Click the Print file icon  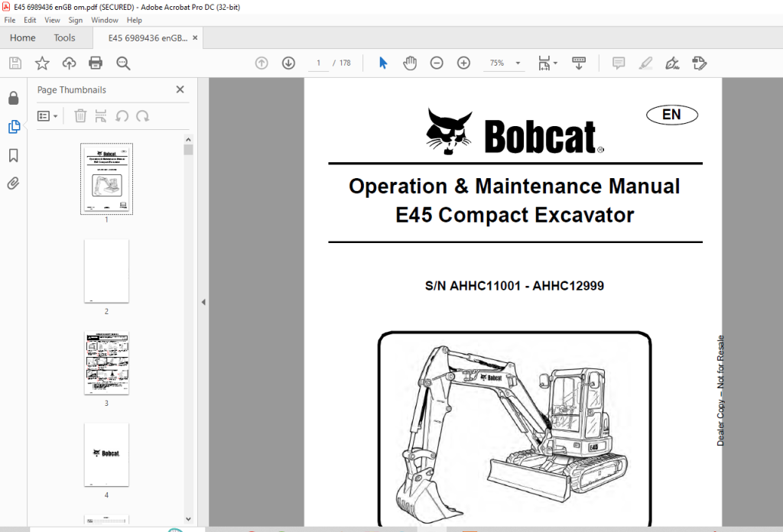[x=96, y=63]
